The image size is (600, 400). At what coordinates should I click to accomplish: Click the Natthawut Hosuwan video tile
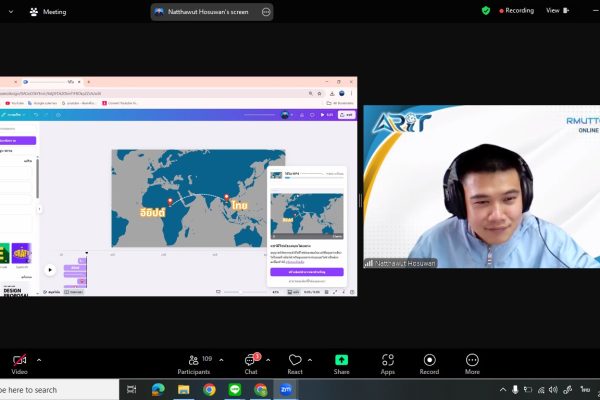click(x=481, y=186)
